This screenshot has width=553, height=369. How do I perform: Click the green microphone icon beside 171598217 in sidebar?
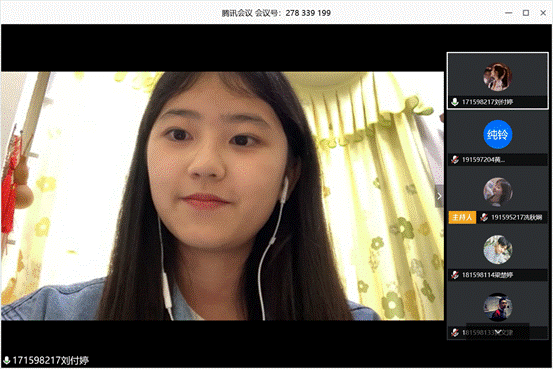[x=455, y=102]
